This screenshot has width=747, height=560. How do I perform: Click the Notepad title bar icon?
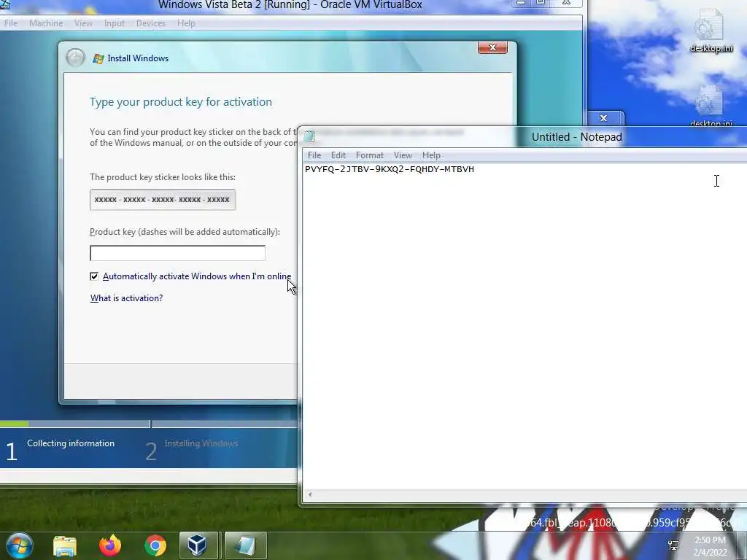point(309,136)
